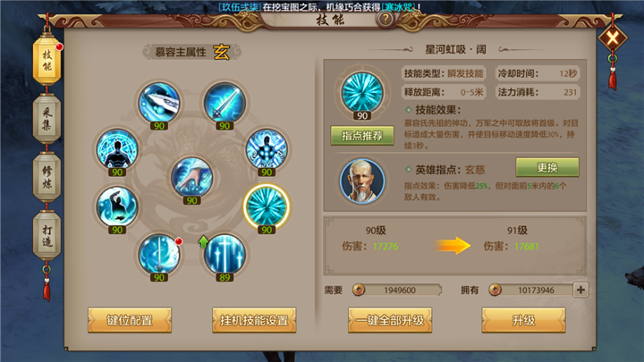Select the meditating figure with circle skill

pyautogui.click(x=117, y=148)
